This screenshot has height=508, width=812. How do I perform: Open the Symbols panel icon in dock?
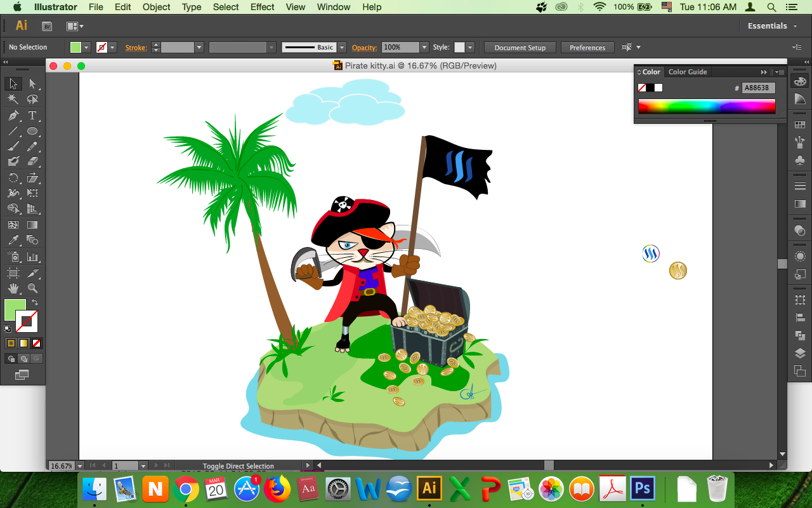pyautogui.click(x=800, y=161)
